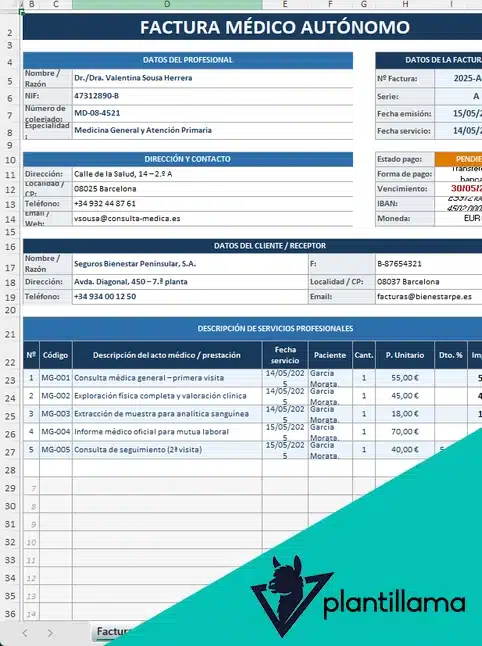Click the 55,00 € unit price cell

point(405,378)
